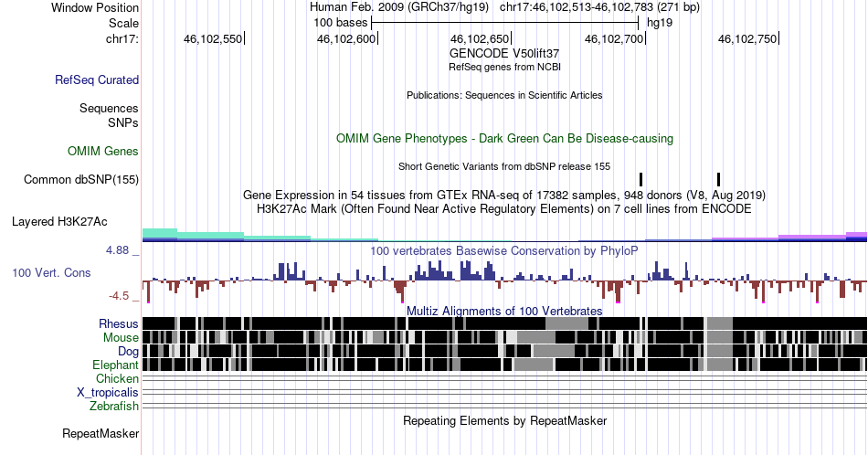
Task: Open Publications: Sequences in Scientific Articles title
Action: [504, 95]
